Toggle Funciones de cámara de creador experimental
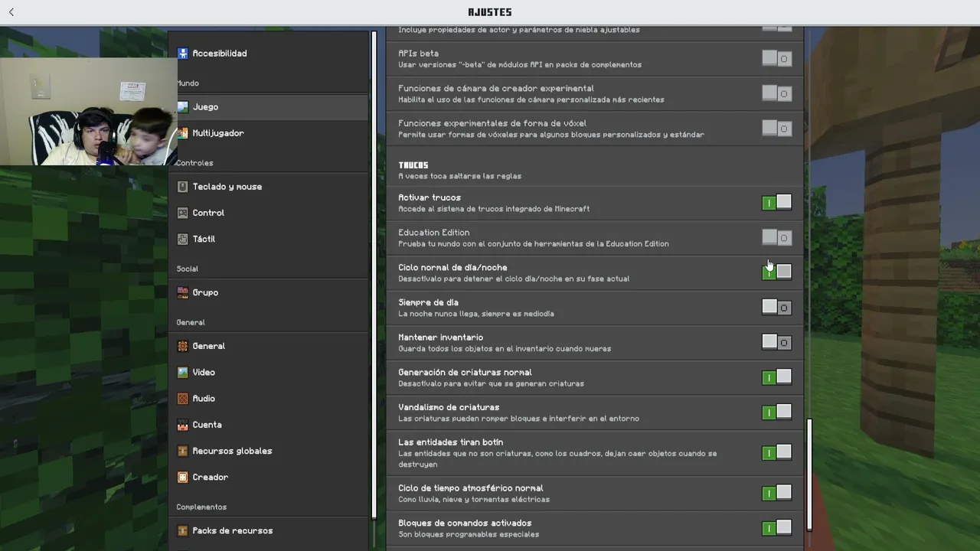The height and width of the screenshot is (551, 980). tap(776, 93)
